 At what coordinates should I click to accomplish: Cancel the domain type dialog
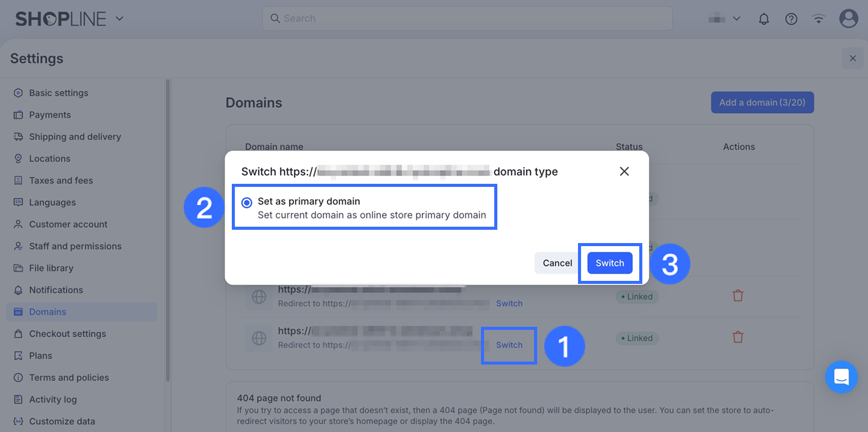pos(557,263)
